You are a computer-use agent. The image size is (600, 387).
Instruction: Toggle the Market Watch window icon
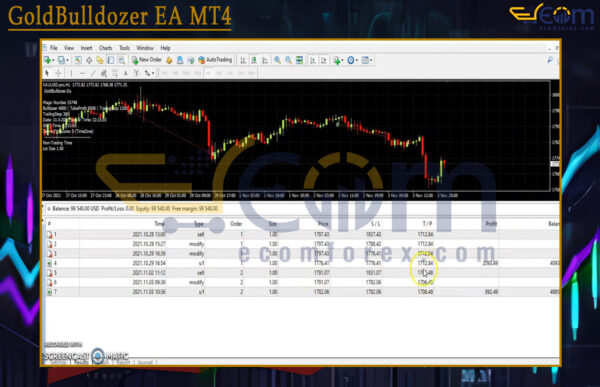click(78, 60)
